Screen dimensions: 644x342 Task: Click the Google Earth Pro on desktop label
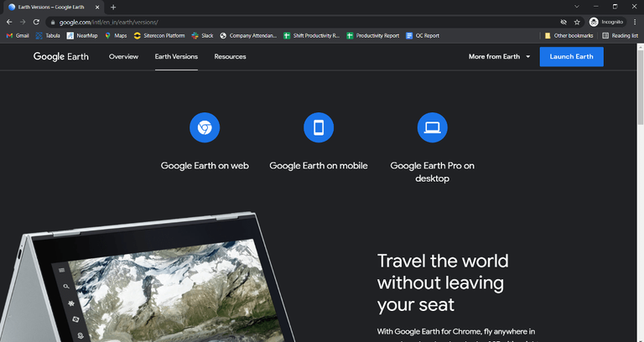point(432,172)
